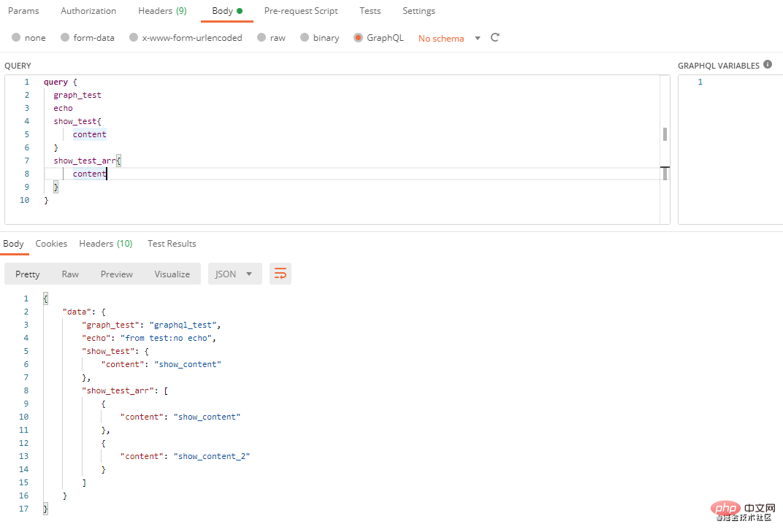The image size is (783, 532).
Task: Click "show_content" value on response line 6
Action: (188, 364)
